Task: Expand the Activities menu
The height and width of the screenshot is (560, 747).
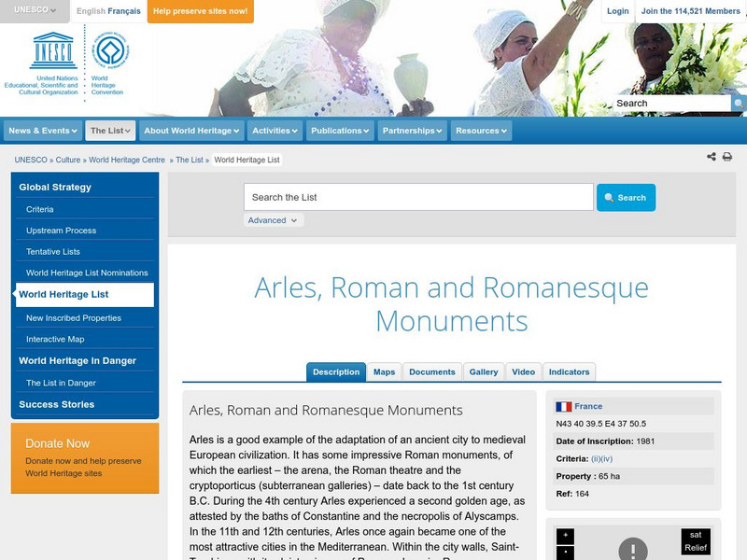Action: (x=275, y=131)
